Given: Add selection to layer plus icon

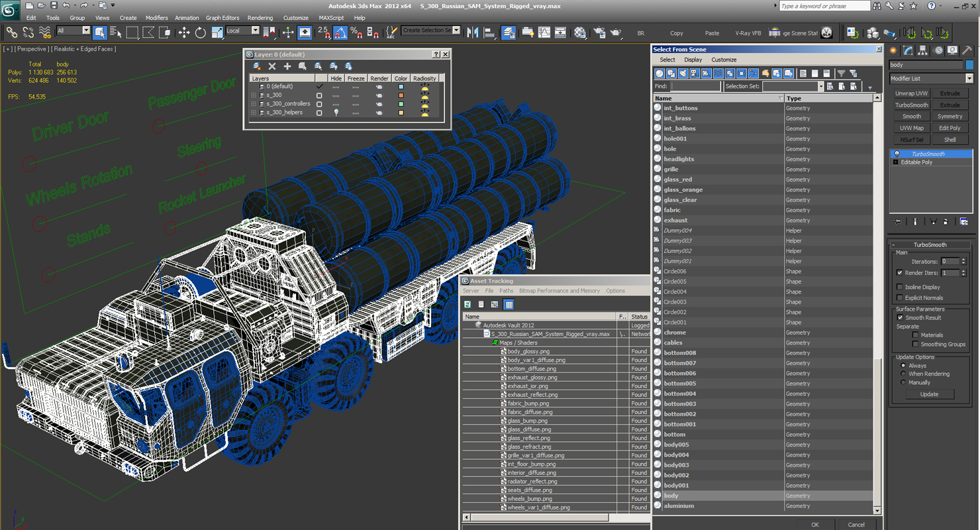Looking at the screenshot, I should pyautogui.click(x=287, y=66).
